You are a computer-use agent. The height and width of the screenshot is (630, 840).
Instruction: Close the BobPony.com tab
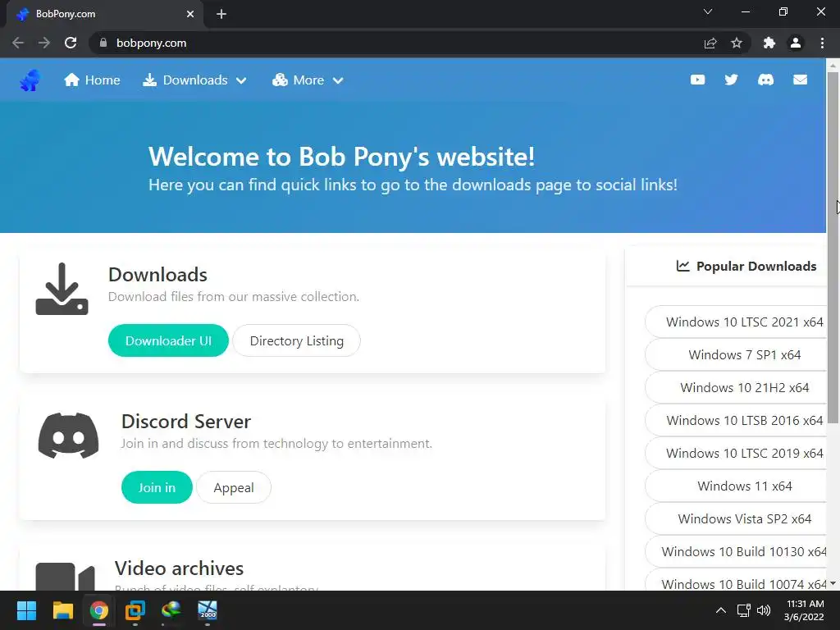click(190, 14)
